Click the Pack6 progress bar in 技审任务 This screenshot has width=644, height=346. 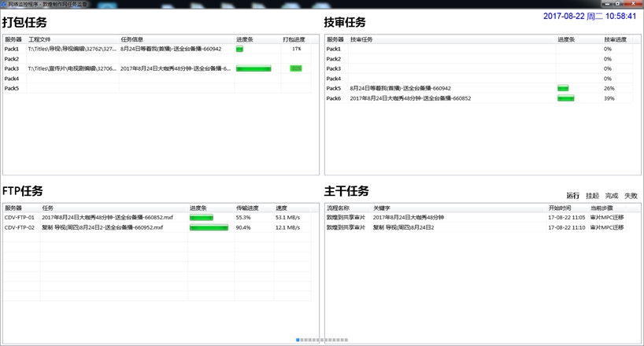565,98
